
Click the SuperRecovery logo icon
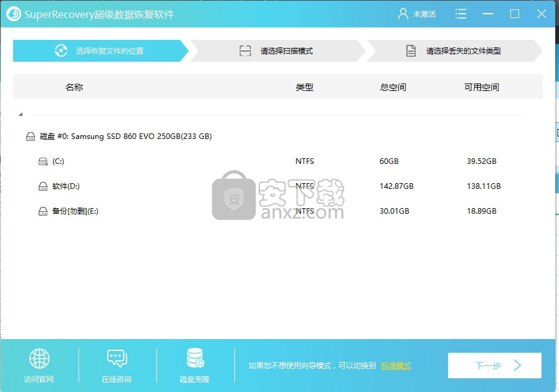[x=14, y=14]
